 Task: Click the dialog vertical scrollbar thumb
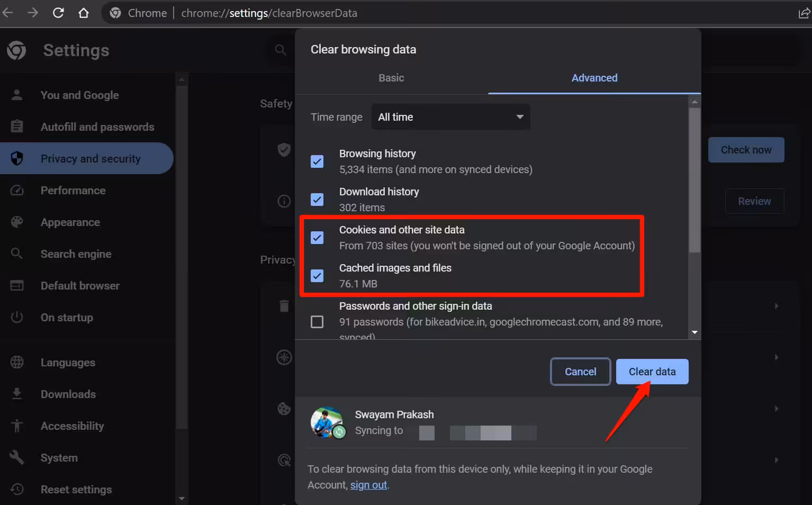[x=694, y=180]
